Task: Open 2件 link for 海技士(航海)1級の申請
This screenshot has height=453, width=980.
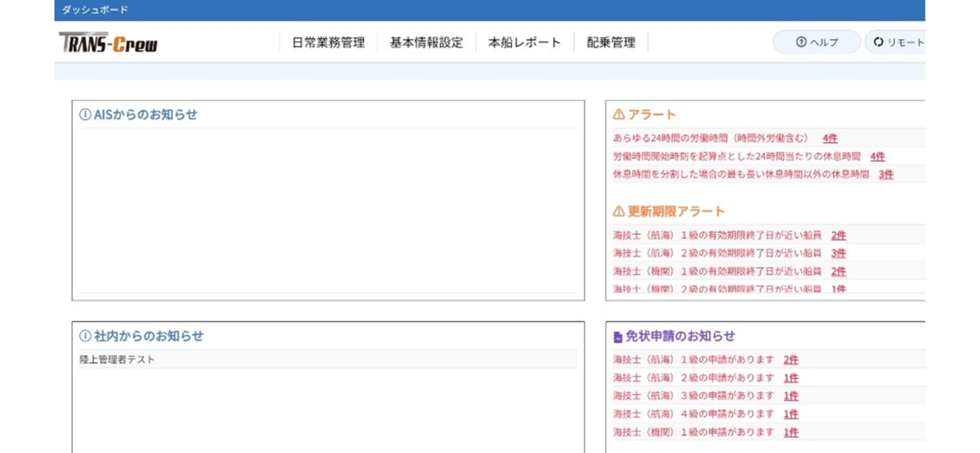Action: click(x=790, y=360)
